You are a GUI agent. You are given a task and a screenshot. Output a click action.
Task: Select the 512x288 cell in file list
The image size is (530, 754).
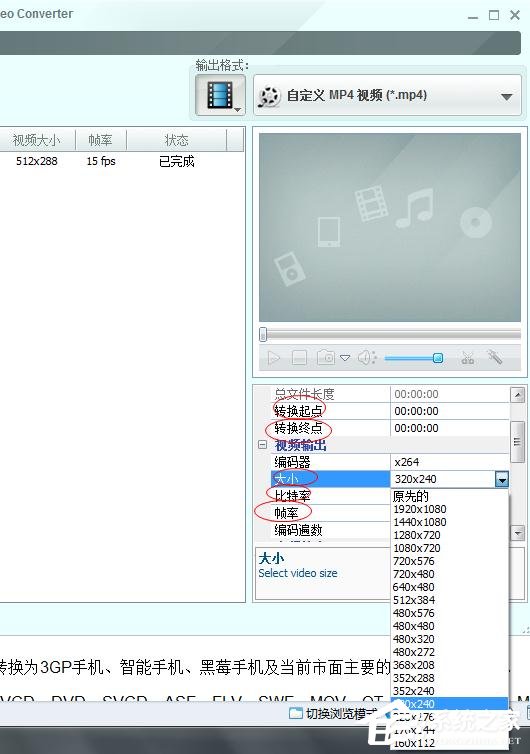pos(37,161)
